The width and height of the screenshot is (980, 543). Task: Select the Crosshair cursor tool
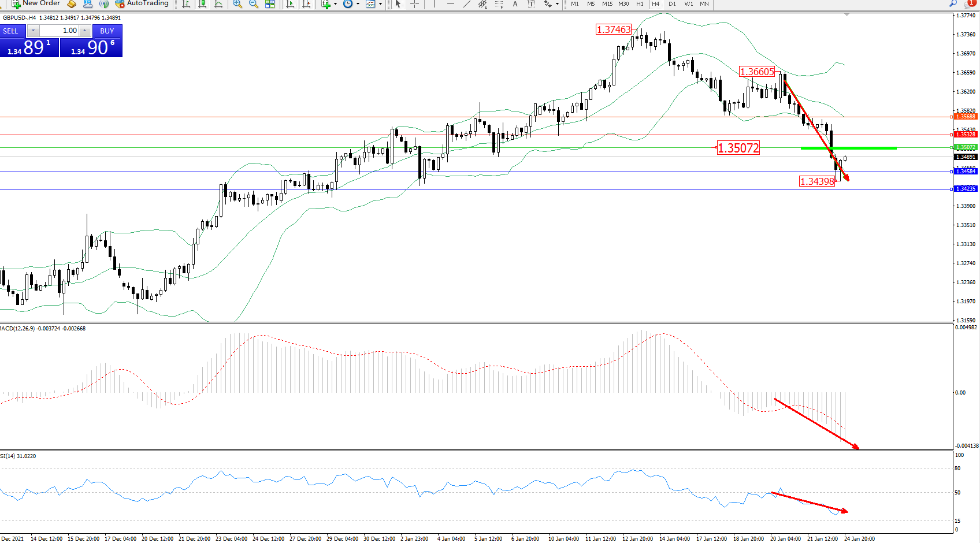pyautogui.click(x=414, y=4)
